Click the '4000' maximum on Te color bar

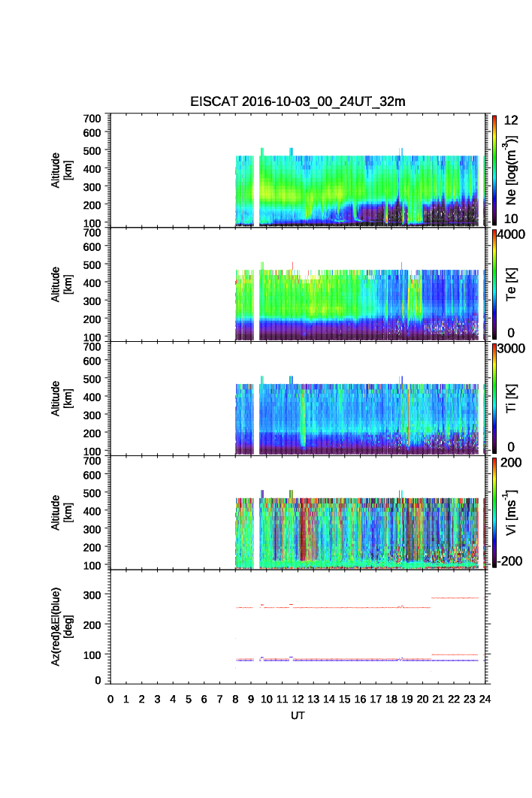[x=511, y=234]
